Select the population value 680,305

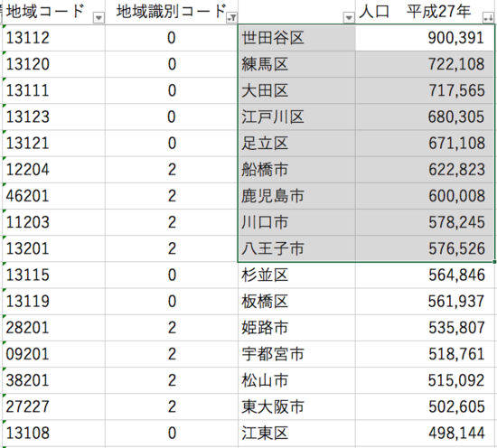[425, 117]
